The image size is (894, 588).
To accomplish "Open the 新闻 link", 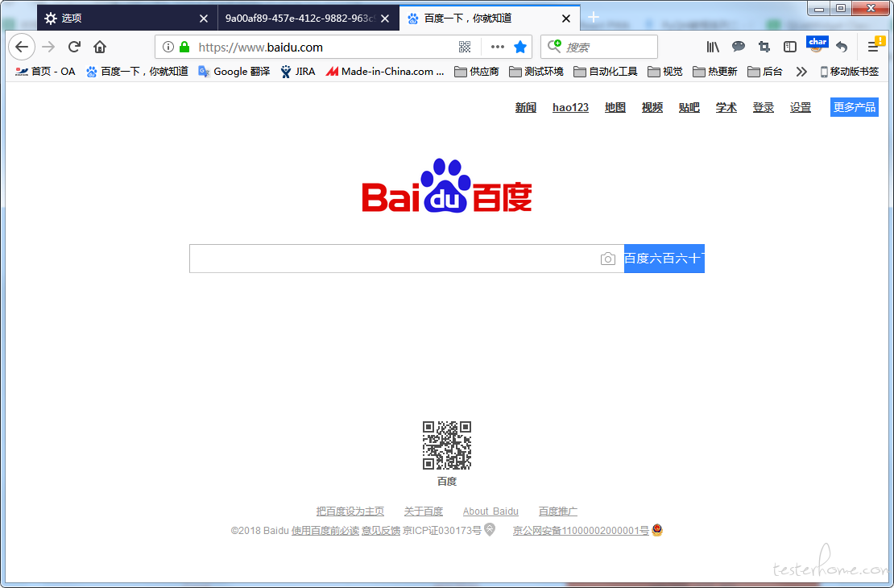I will (526, 107).
